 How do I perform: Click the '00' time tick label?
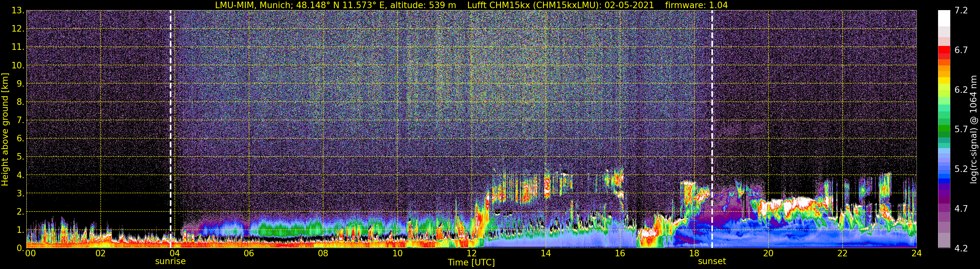tap(31, 254)
